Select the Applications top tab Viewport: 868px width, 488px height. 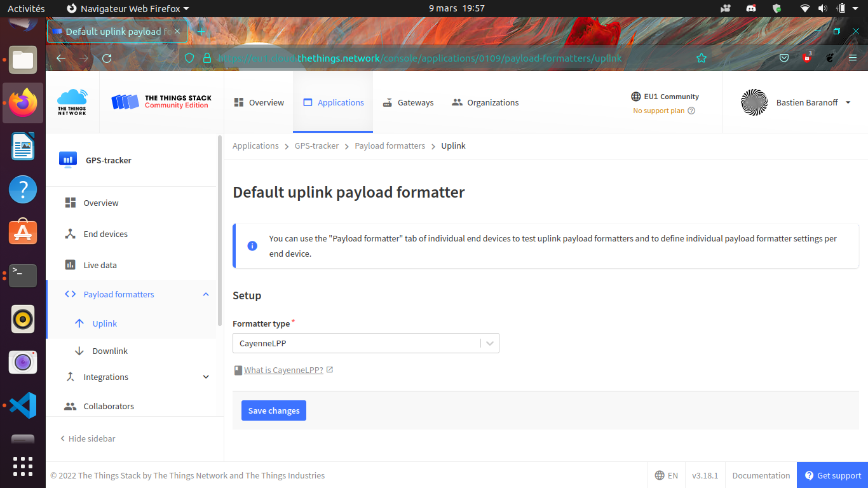click(333, 102)
